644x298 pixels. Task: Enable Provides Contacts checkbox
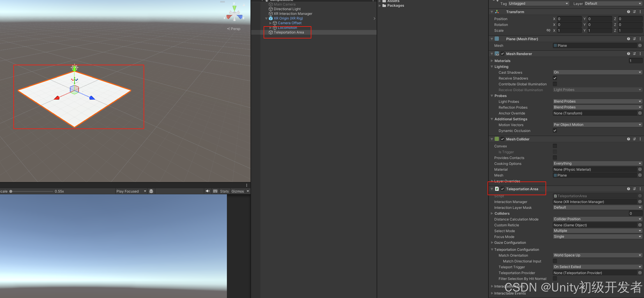pyautogui.click(x=555, y=158)
